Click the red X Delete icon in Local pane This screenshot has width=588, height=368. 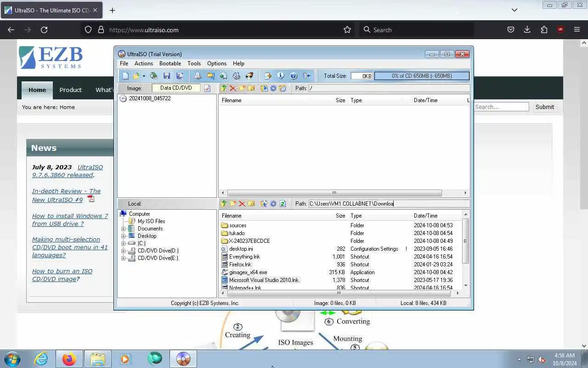click(x=242, y=204)
